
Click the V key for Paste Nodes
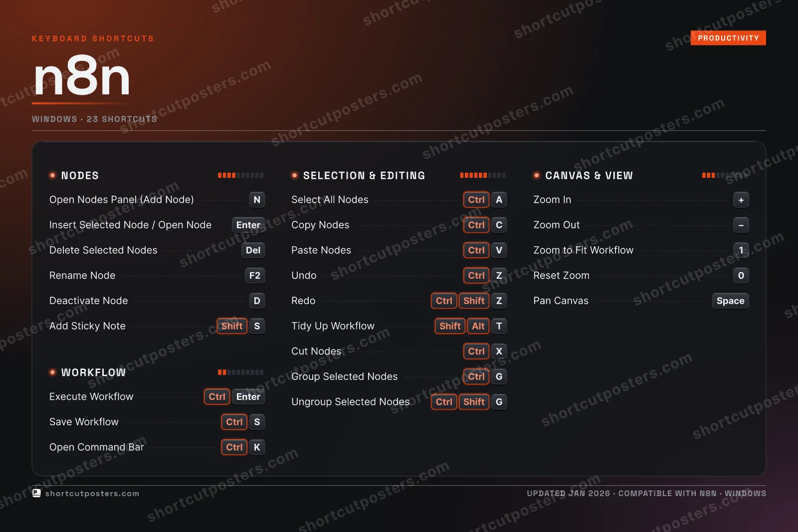click(x=499, y=250)
